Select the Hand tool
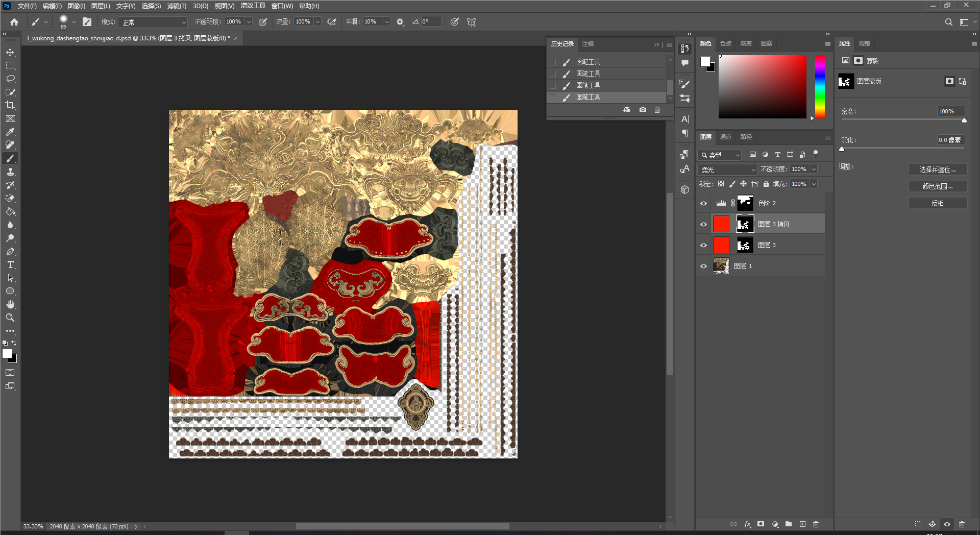The image size is (980, 535). point(10,304)
